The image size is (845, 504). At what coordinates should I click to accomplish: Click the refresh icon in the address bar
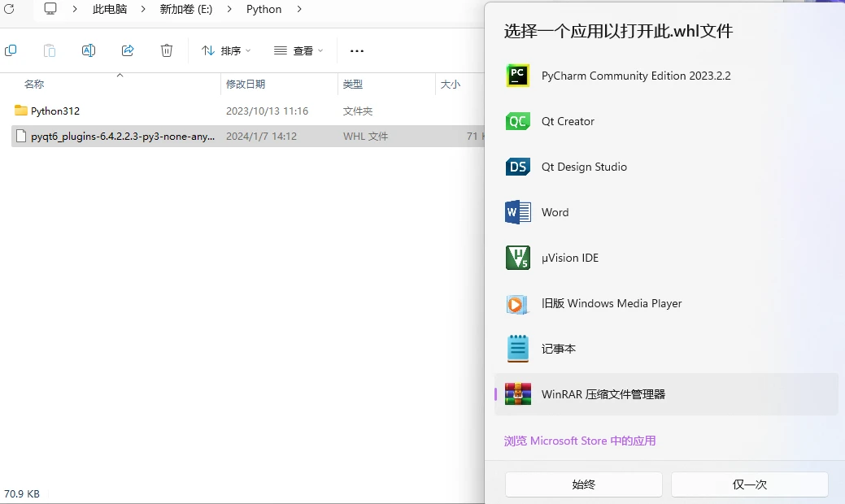click(9, 9)
